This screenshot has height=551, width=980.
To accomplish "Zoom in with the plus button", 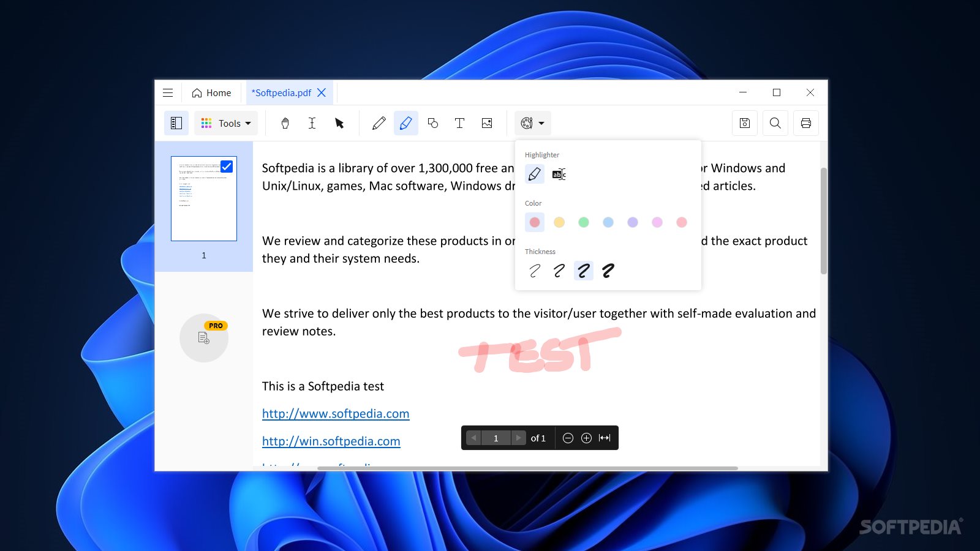I will click(586, 438).
